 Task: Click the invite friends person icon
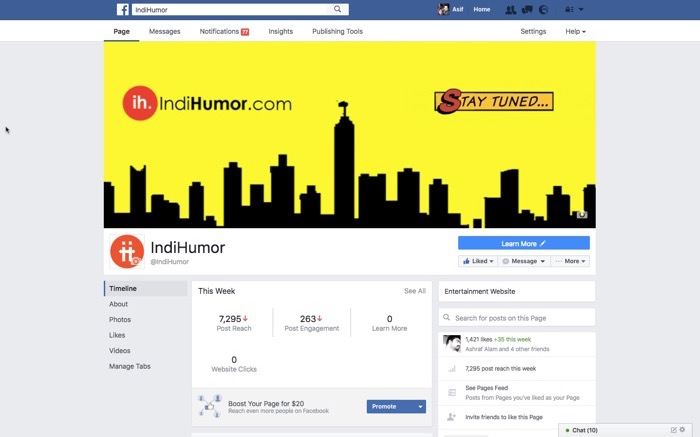click(451, 417)
